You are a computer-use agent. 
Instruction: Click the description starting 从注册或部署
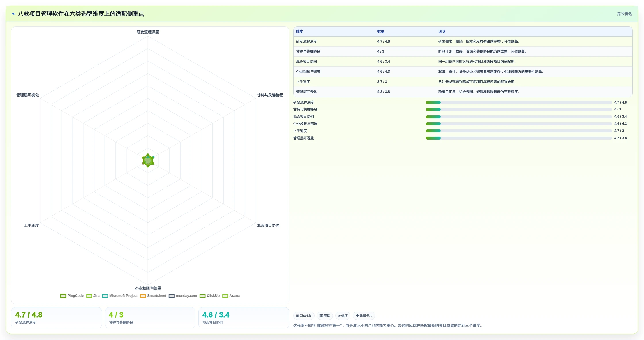(x=478, y=82)
